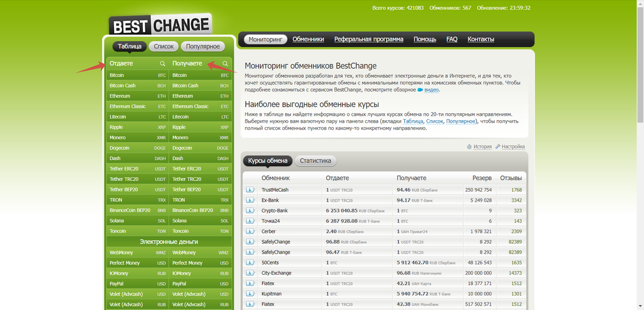Open the Статистика tab

[316, 161]
